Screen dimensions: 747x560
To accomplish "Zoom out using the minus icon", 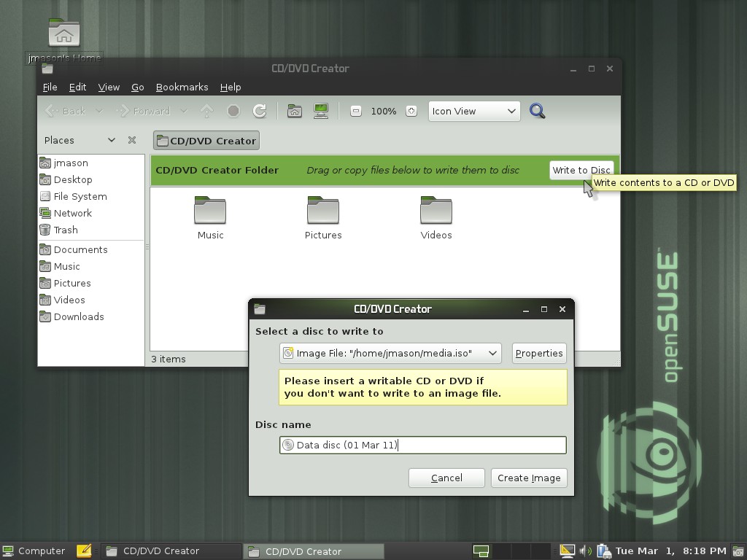I will coord(355,111).
